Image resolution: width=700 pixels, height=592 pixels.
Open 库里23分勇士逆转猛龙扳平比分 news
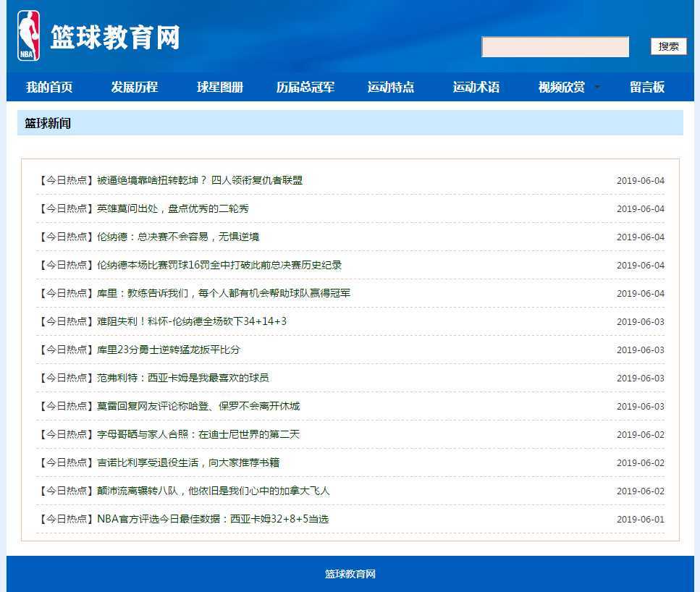168,350
